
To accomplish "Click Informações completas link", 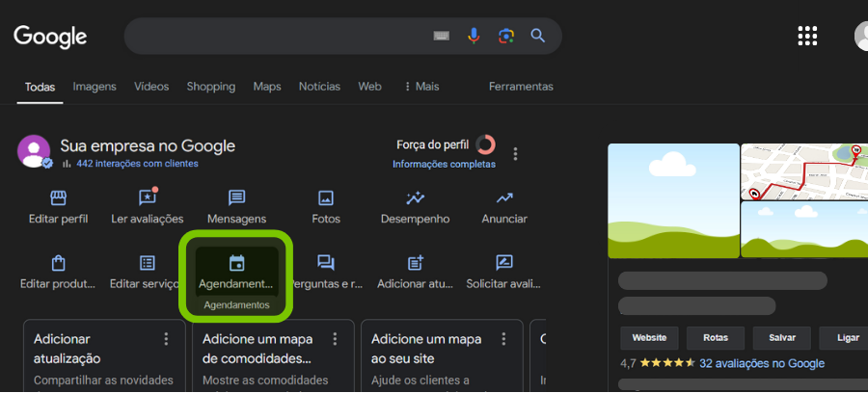I will [444, 164].
